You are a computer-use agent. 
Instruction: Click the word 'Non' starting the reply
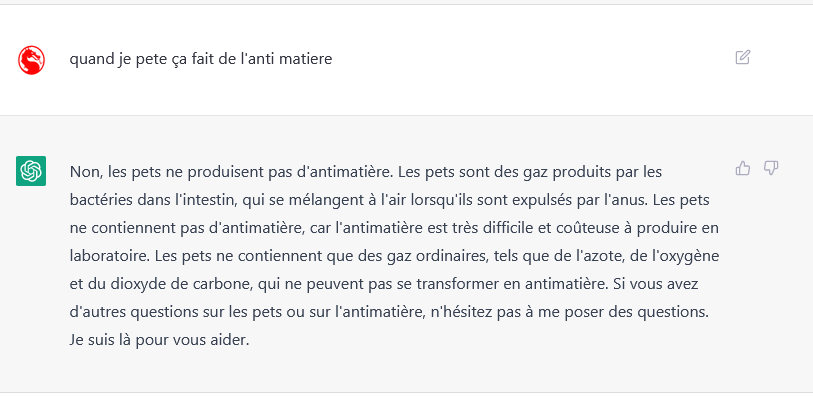tap(85, 172)
